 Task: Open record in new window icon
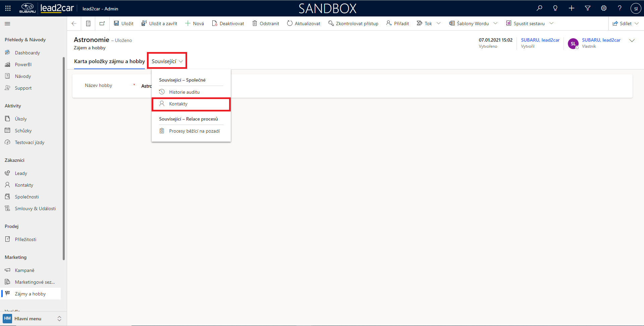[102, 24]
